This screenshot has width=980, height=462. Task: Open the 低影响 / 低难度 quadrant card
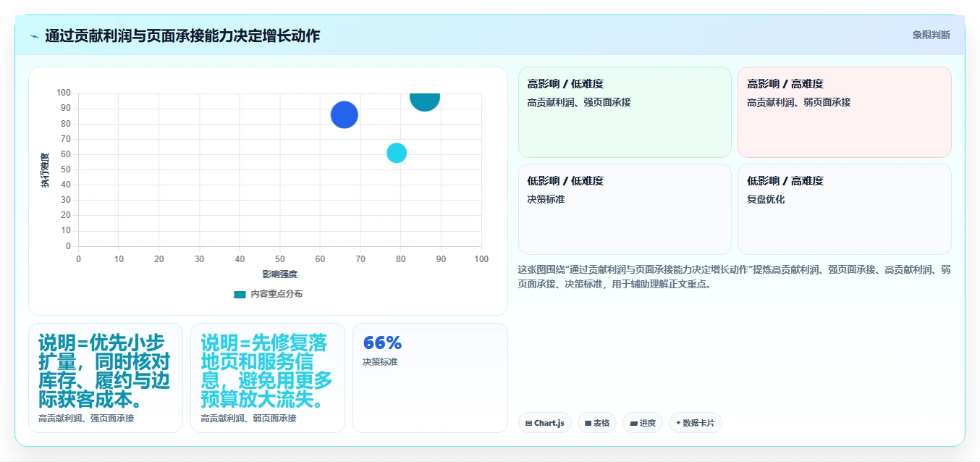coord(625,209)
